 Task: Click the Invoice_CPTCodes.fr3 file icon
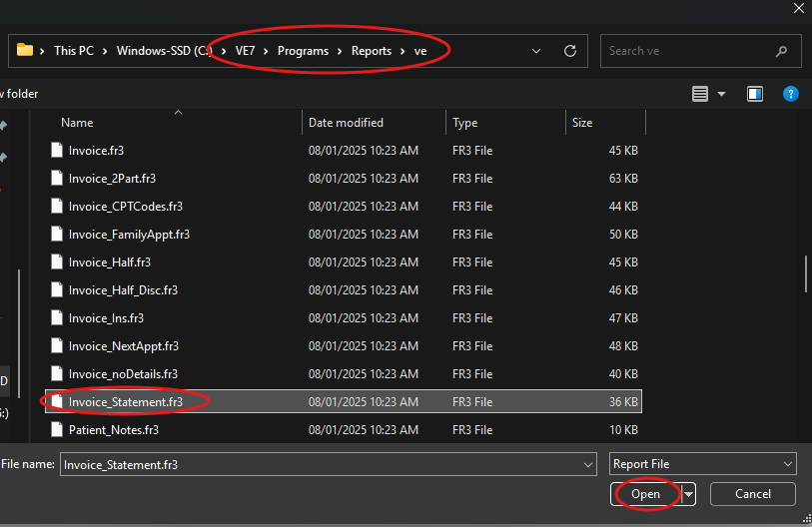pyautogui.click(x=58, y=207)
